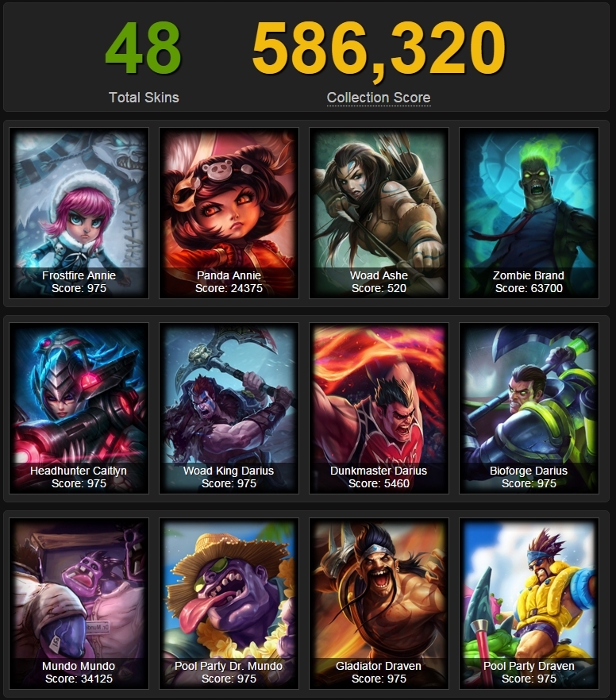Click the Panda Annie name caption
Viewport: 616px width, 700px height.
coord(229,275)
